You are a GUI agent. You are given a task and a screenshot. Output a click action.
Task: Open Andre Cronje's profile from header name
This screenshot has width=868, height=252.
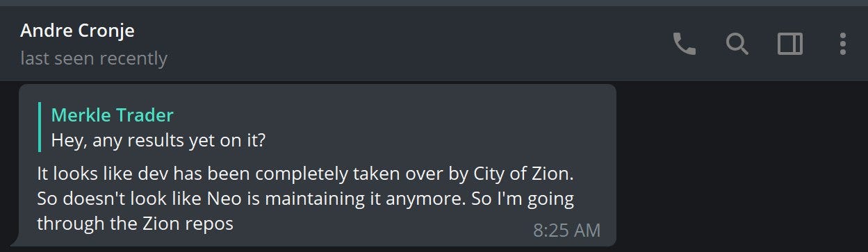pyautogui.click(x=77, y=31)
